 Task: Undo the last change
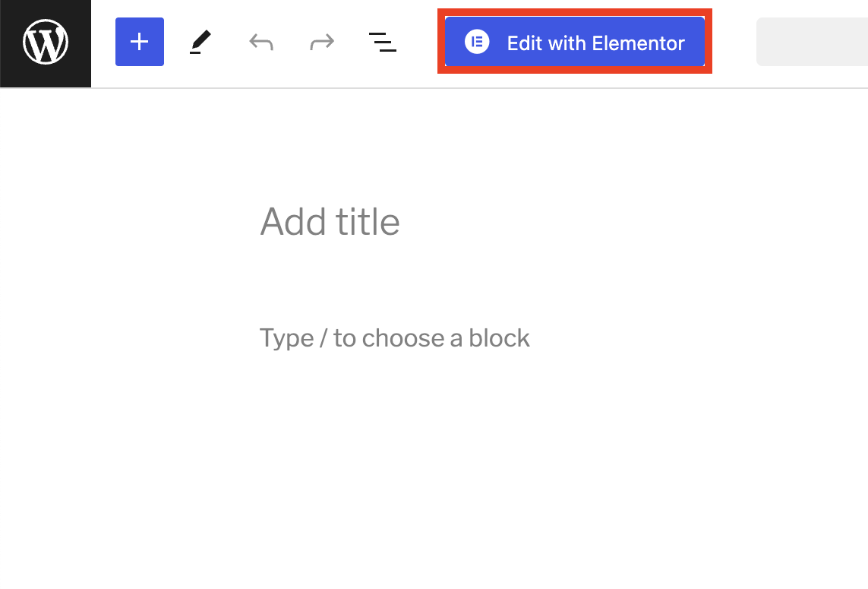[x=260, y=42]
